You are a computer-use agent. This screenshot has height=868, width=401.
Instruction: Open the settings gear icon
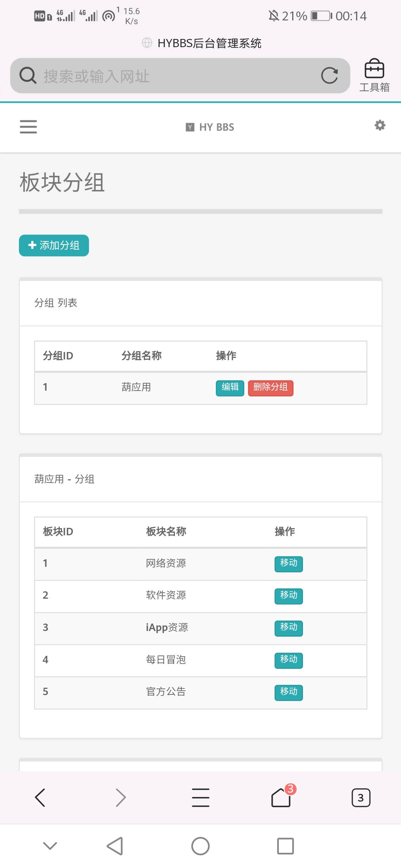pos(379,125)
